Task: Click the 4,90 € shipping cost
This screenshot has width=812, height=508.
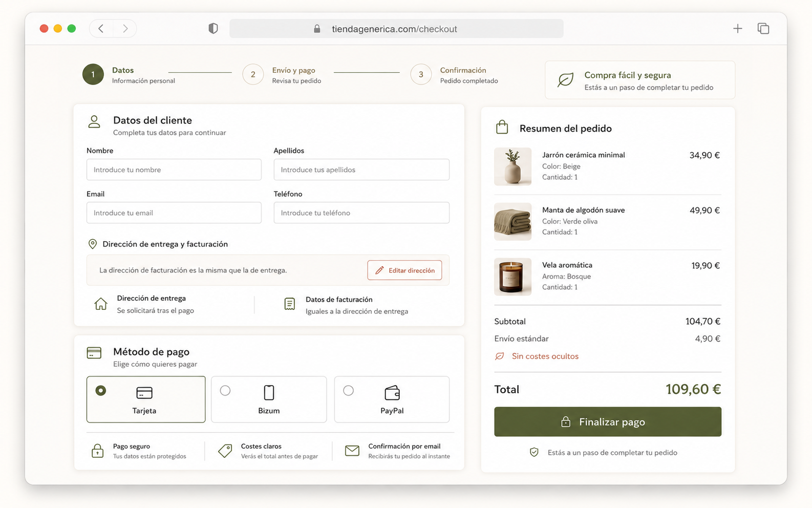Action: point(708,339)
